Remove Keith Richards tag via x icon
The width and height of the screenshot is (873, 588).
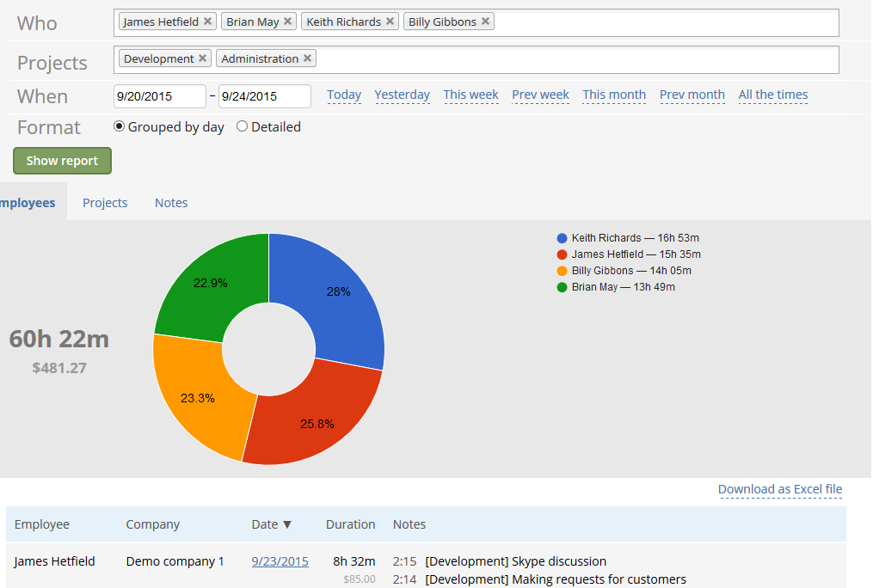(x=390, y=21)
